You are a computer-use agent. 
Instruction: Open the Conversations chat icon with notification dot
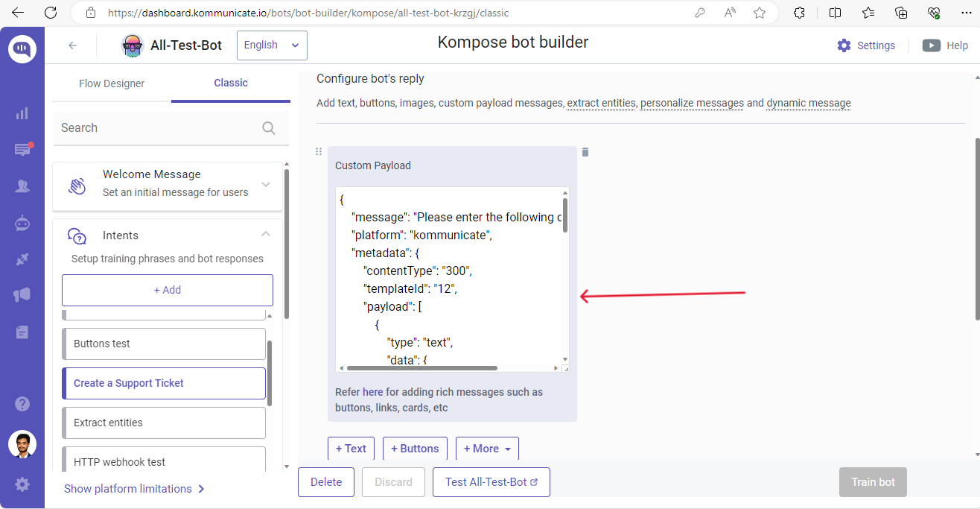click(22, 150)
